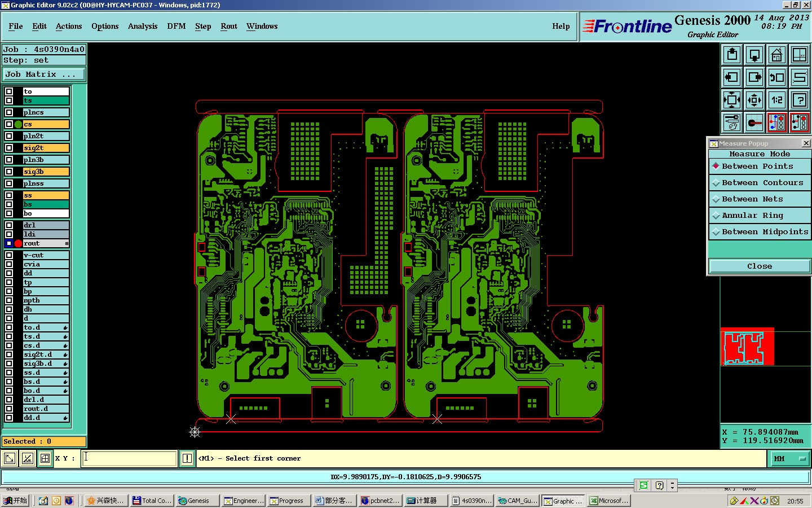Click the grid crosshair icon near XY
812x508 pixels.
pos(45,458)
